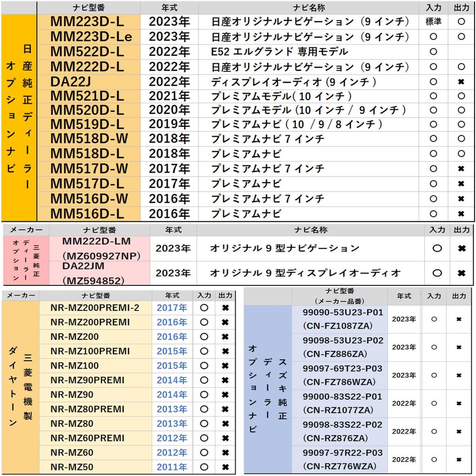Click input circle for NR-MZ90
Screen dimensions: 476x476
point(204,395)
